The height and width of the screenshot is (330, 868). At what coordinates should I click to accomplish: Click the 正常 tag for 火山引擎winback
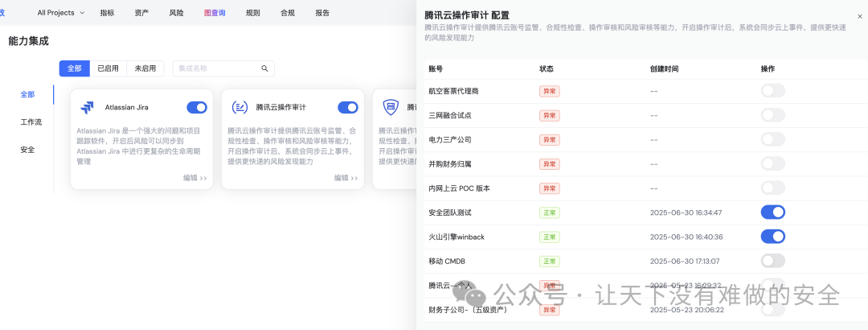tap(550, 237)
